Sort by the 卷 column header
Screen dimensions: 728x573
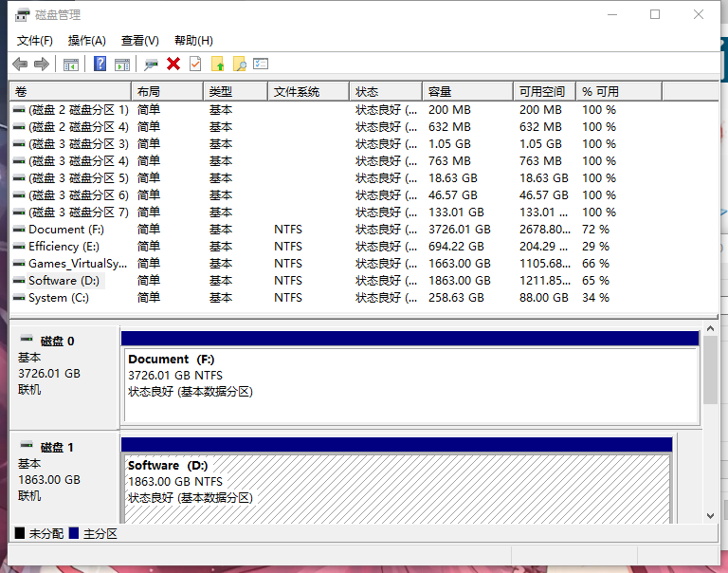coord(70,92)
